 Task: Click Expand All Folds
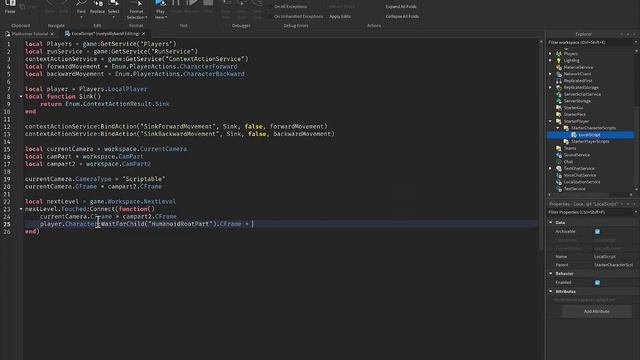401,7
